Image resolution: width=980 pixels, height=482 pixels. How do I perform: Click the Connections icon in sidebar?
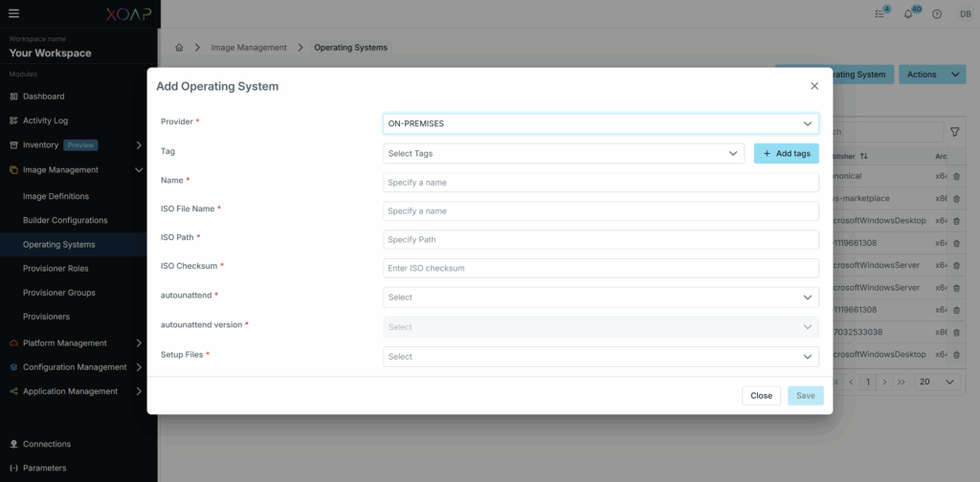pyautogui.click(x=13, y=444)
